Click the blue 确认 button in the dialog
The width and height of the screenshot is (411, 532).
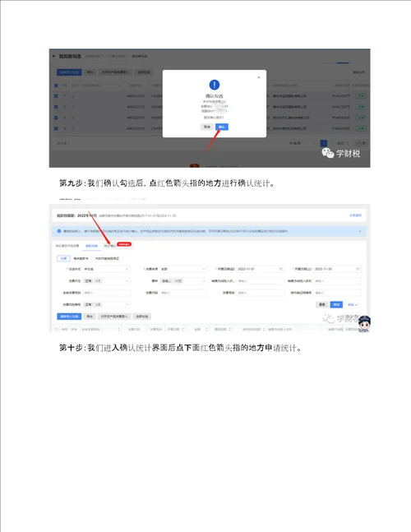pyautogui.click(x=222, y=127)
